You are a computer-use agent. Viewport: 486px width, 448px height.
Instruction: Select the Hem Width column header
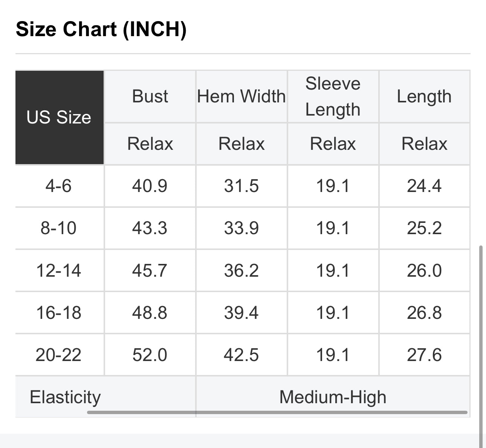241,96
